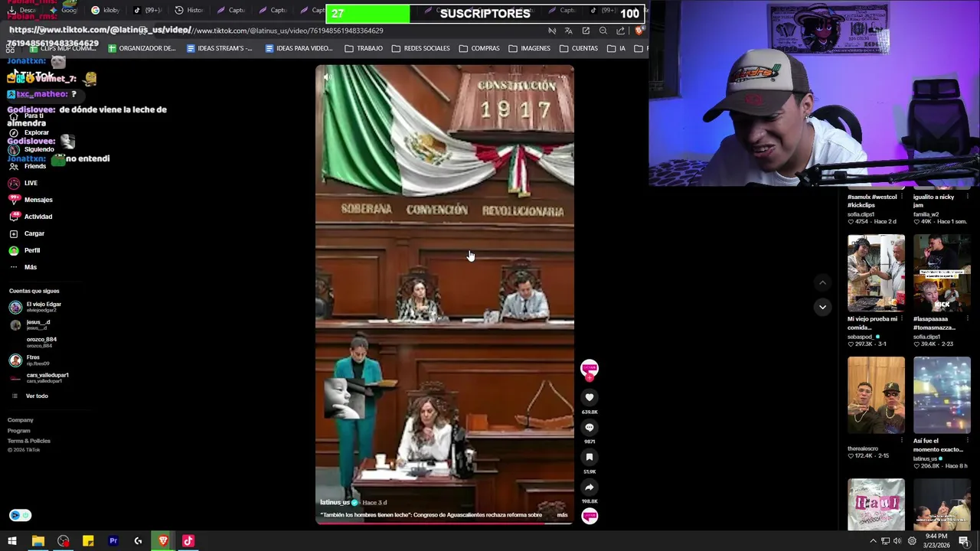Open the TRABAJO bookmarks folder
The image size is (980, 551).
tap(364, 48)
